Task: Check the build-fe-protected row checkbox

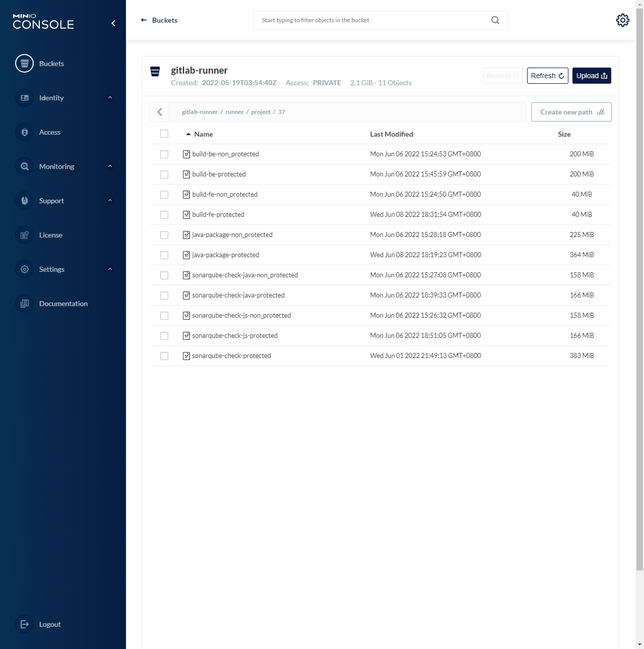Action: [164, 215]
